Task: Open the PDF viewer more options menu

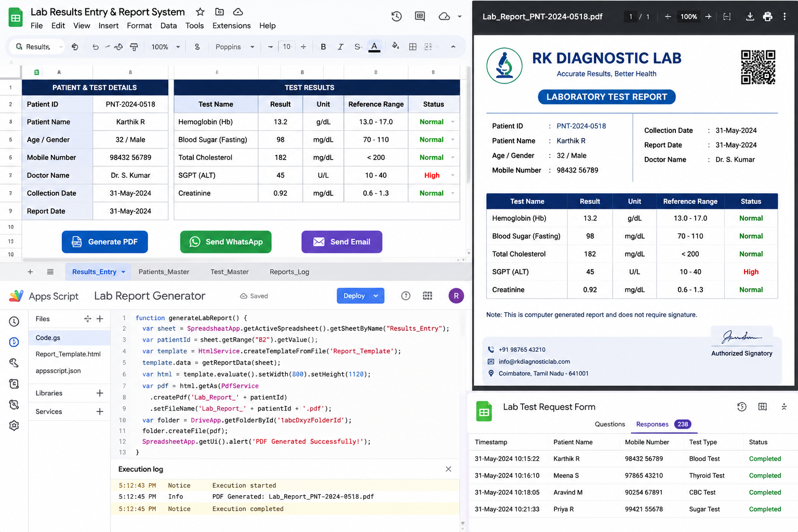Action: 784,17
